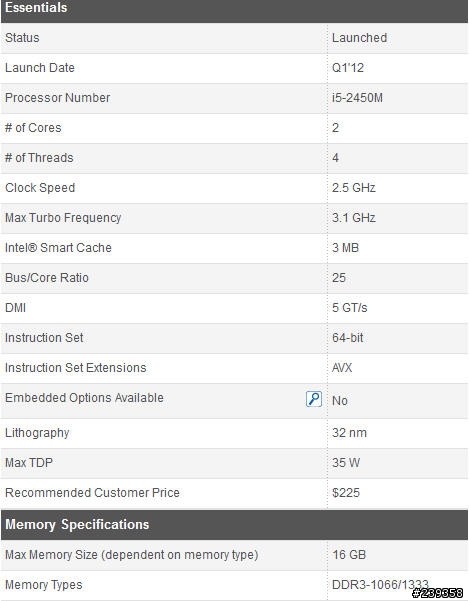469x601 pixels.
Task: Select the DDR3-1066/1333 memory types value
Action: click(380, 585)
